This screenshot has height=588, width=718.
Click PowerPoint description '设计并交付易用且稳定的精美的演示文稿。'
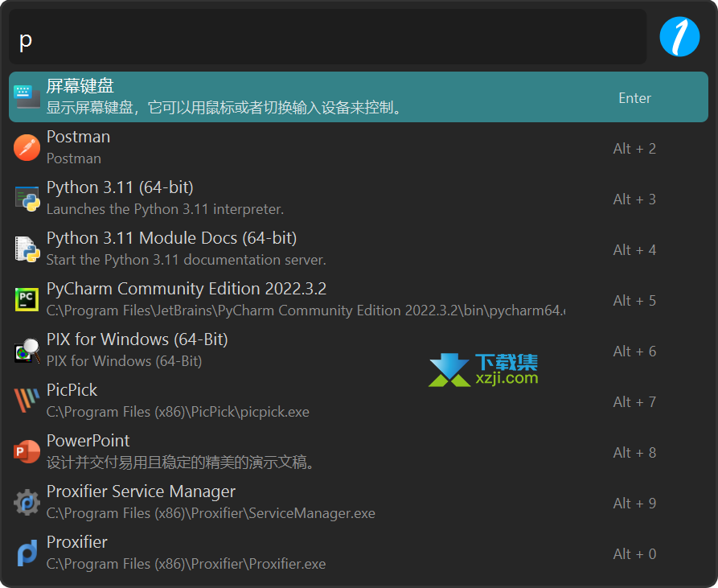point(181,463)
